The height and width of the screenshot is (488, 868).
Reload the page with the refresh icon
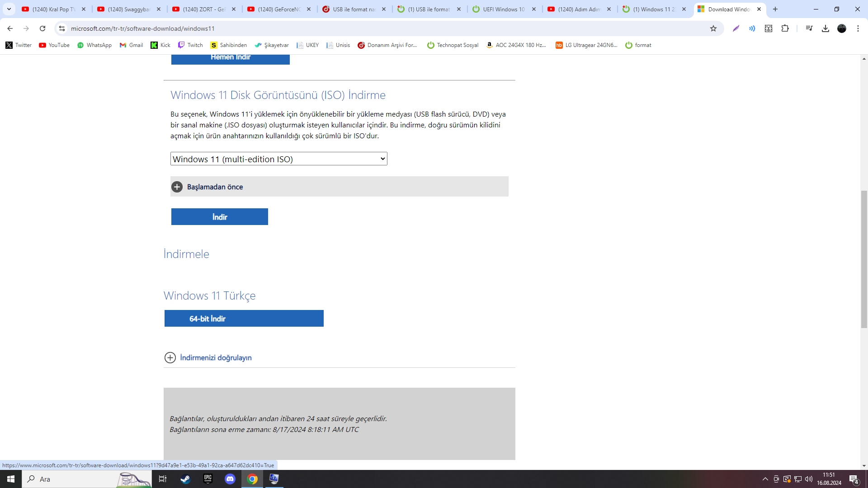click(42, 28)
